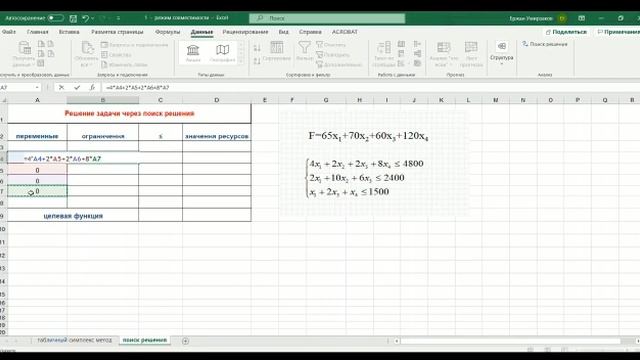Open the Файл menu
The height and width of the screenshot is (360, 640).
[8, 32]
